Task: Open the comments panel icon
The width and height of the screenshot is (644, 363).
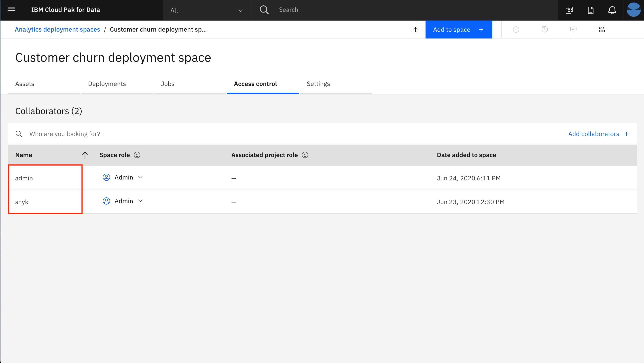Action: coord(573,30)
